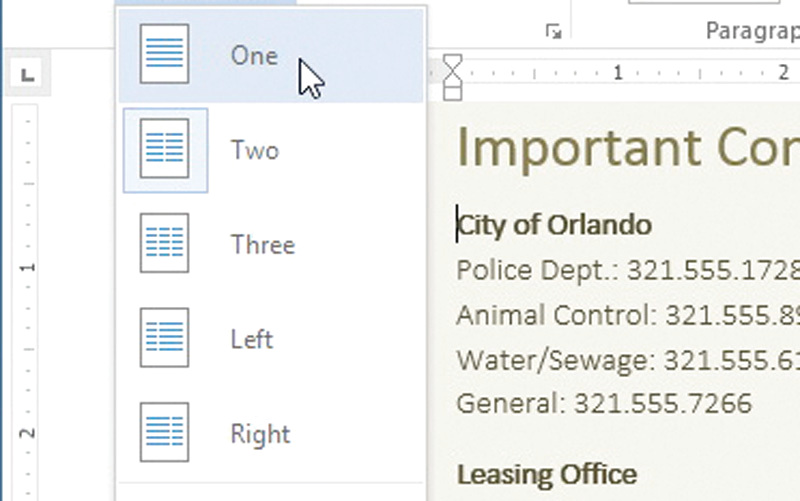Viewport: 800px width, 501px height.
Task: Click the vertical ruler's 1-inch mark
Action: coord(30,267)
